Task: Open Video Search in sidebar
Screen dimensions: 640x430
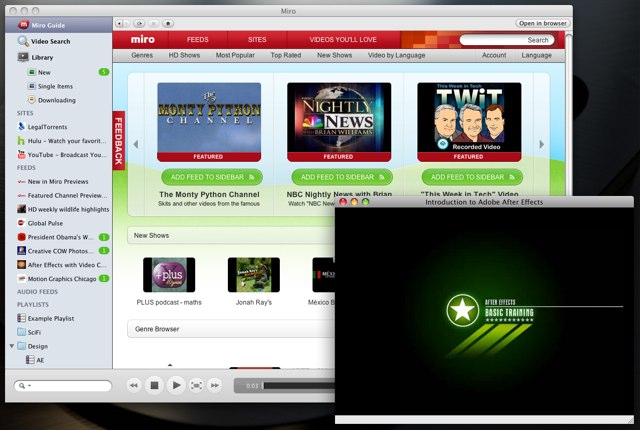Action: (58, 41)
